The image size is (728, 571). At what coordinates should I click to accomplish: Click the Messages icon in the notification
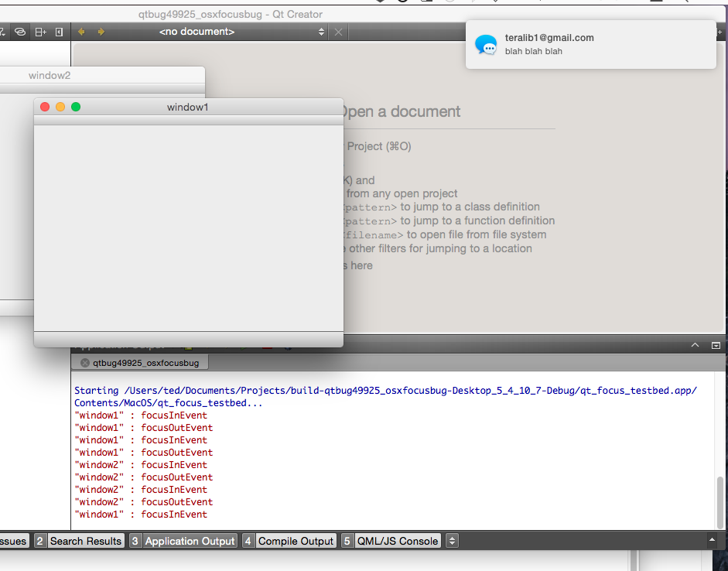pos(486,45)
